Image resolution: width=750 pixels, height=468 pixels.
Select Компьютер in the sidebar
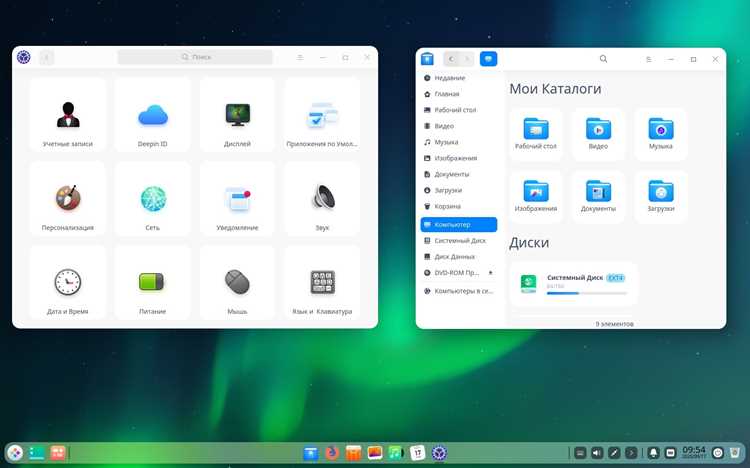pos(459,224)
